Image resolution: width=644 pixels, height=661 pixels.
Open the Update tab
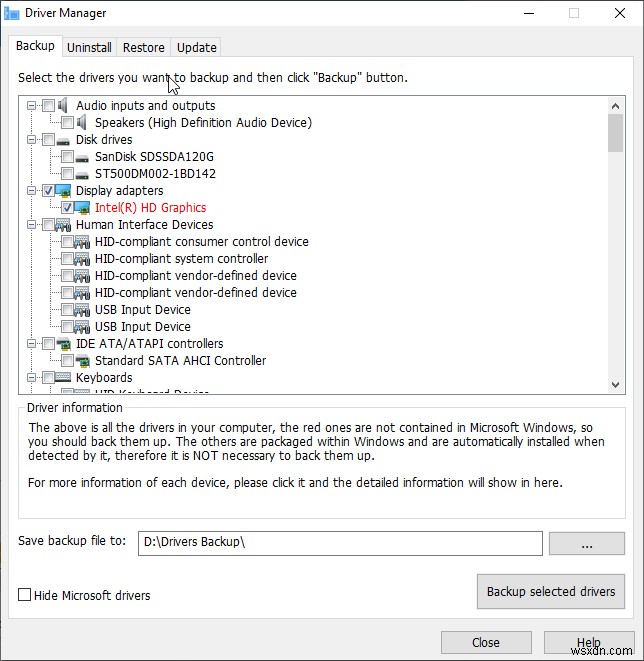pos(197,47)
